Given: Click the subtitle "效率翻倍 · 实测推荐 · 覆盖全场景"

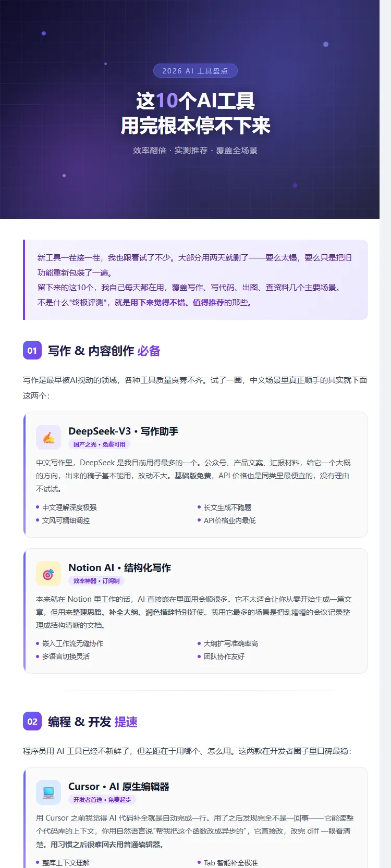Looking at the screenshot, I should pyautogui.click(x=195, y=151).
